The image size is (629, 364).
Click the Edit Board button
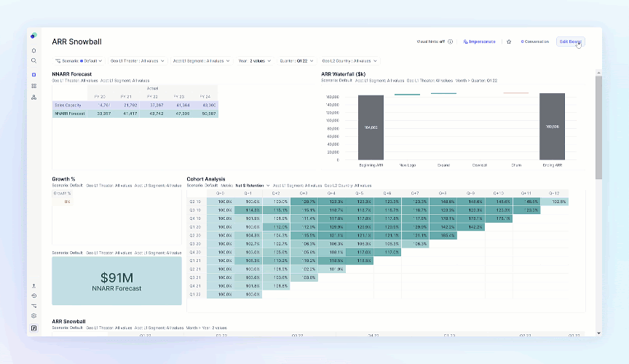[571, 41]
